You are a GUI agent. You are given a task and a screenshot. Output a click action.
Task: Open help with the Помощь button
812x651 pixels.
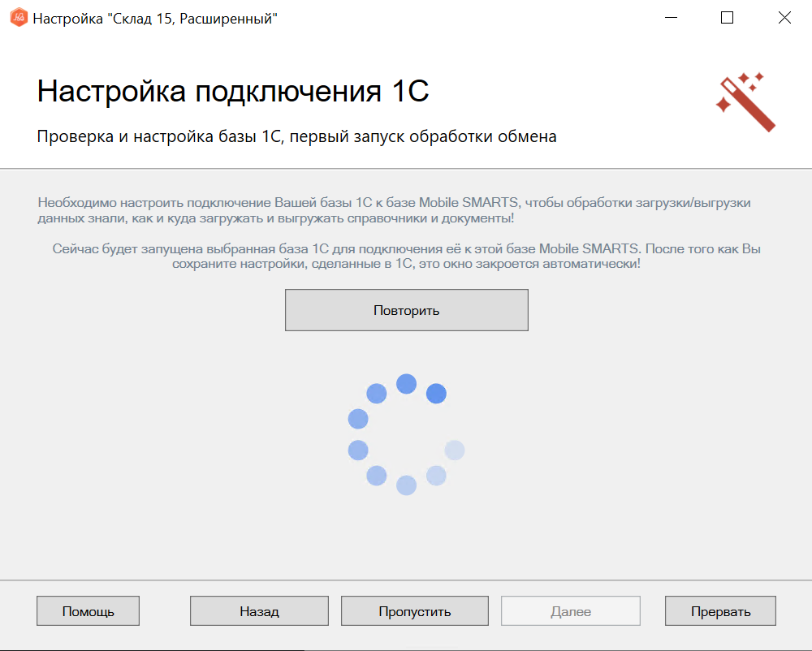pyautogui.click(x=88, y=611)
